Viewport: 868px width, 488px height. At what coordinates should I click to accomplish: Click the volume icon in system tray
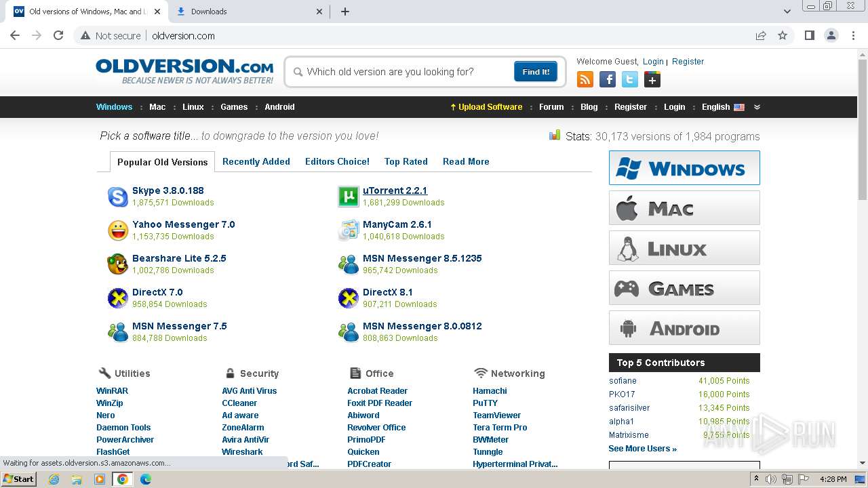click(x=771, y=479)
